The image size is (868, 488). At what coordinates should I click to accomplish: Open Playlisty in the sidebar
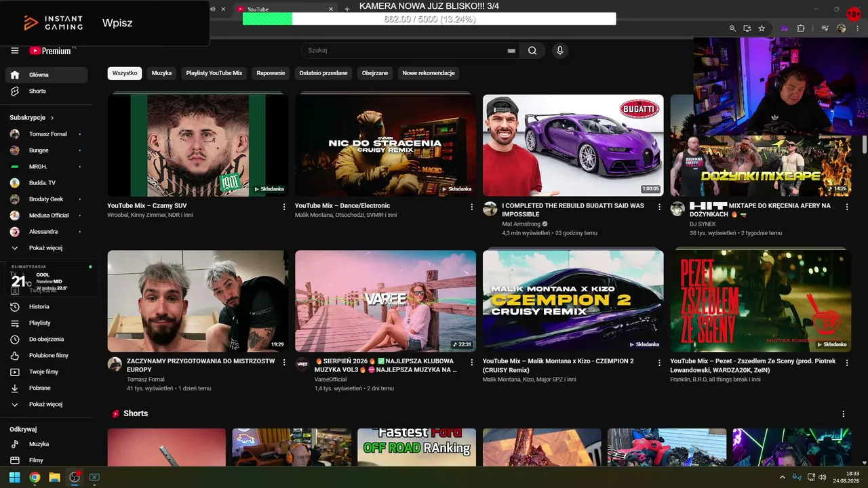point(46,323)
